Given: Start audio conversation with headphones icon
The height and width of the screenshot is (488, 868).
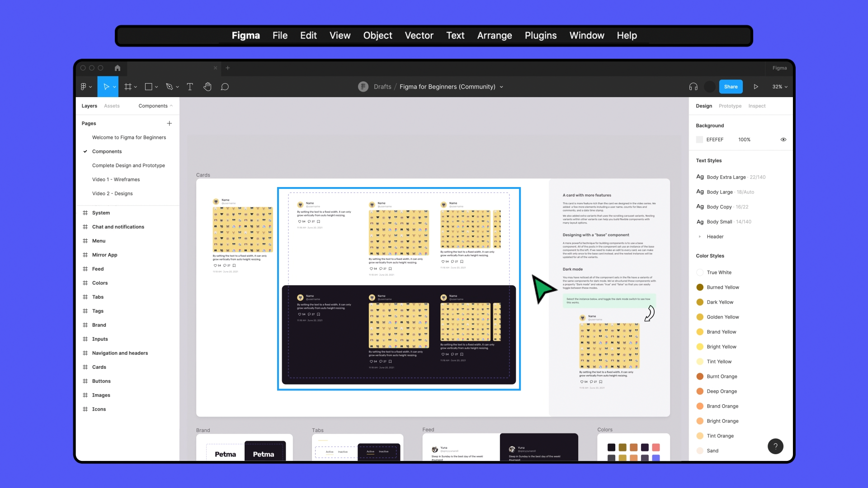Looking at the screenshot, I should click(x=693, y=87).
